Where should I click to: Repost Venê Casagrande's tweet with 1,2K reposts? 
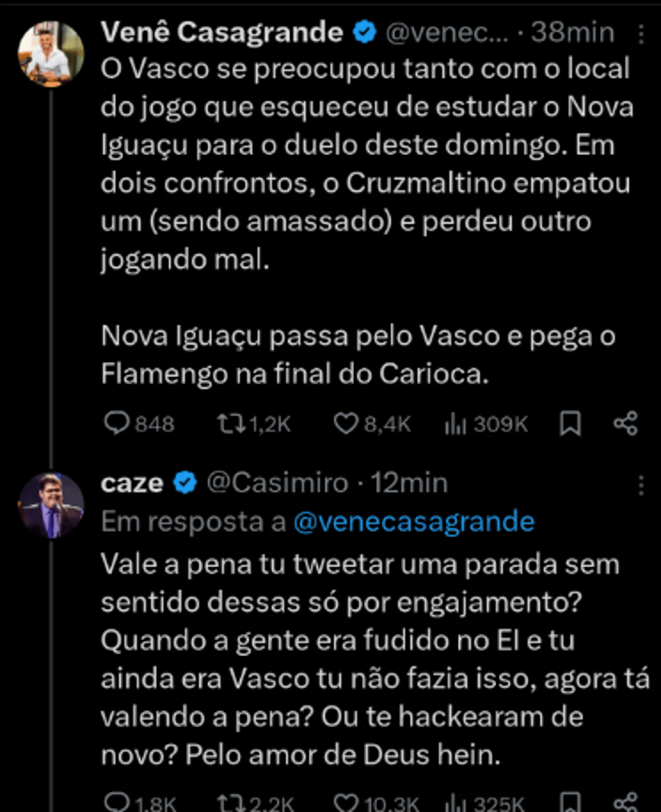tap(230, 424)
